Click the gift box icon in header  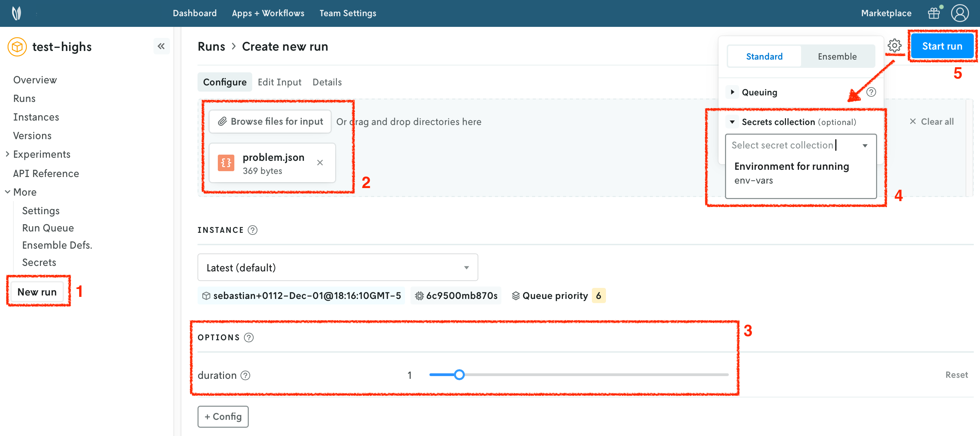tap(934, 13)
